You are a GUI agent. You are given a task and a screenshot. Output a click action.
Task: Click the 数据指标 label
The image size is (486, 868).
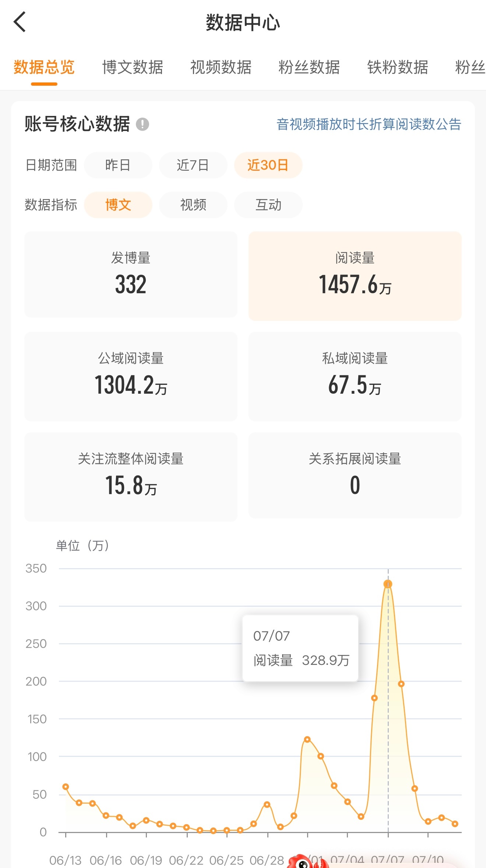(51, 205)
